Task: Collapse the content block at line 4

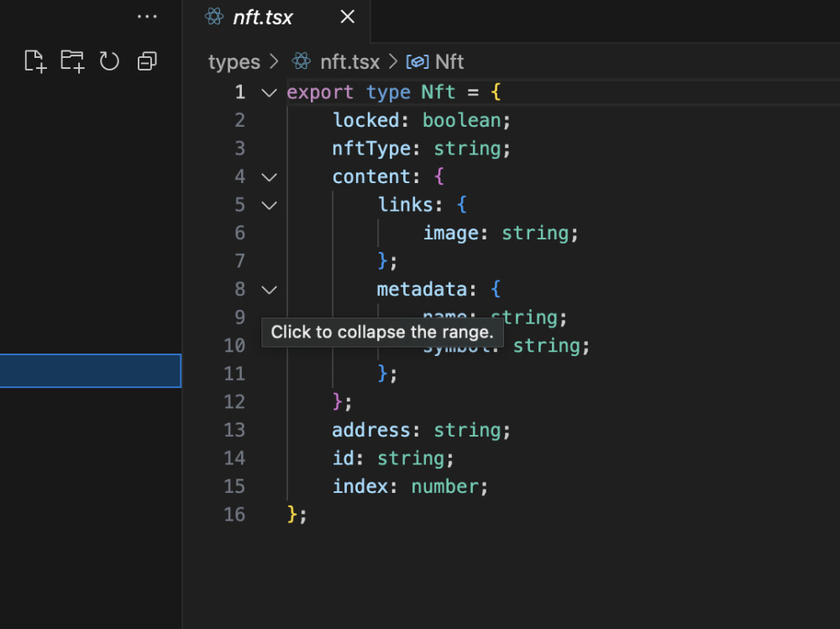Action: (269, 177)
